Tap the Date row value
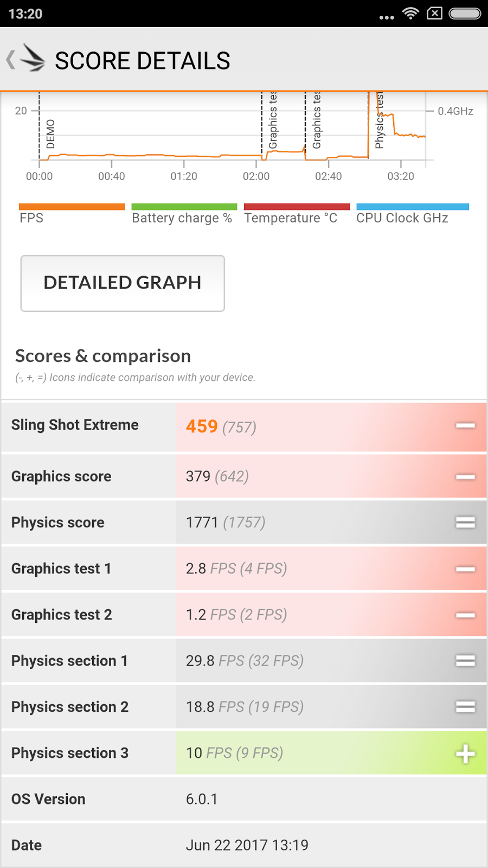Screen dimensions: 488x868 [247, 845]
